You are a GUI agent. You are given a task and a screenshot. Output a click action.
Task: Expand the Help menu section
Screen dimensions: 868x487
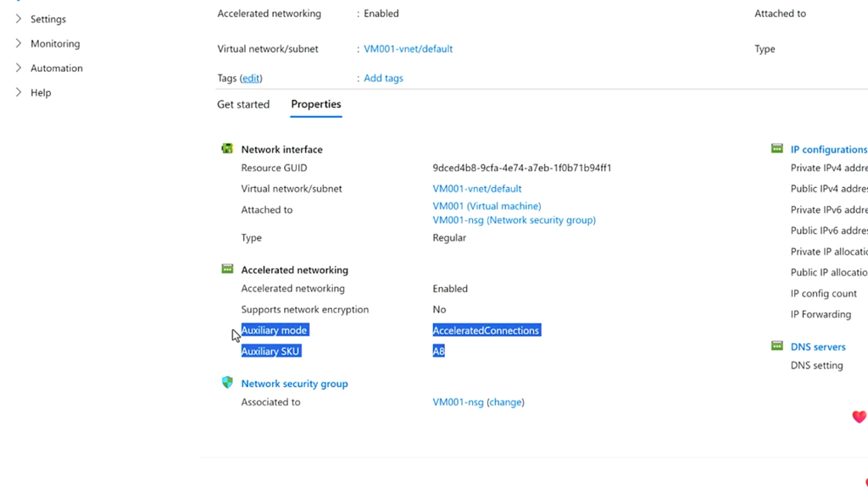coord(19,92)
